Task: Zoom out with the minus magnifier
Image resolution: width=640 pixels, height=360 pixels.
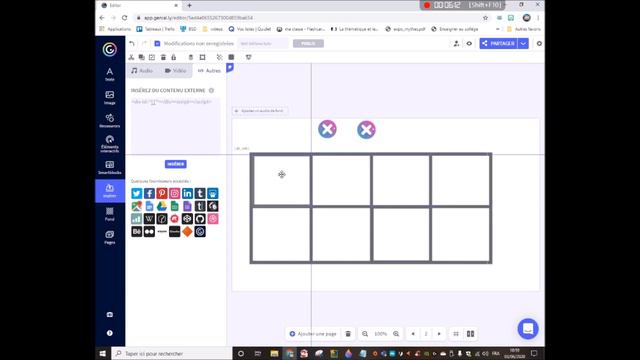Action: click(365, 334)
